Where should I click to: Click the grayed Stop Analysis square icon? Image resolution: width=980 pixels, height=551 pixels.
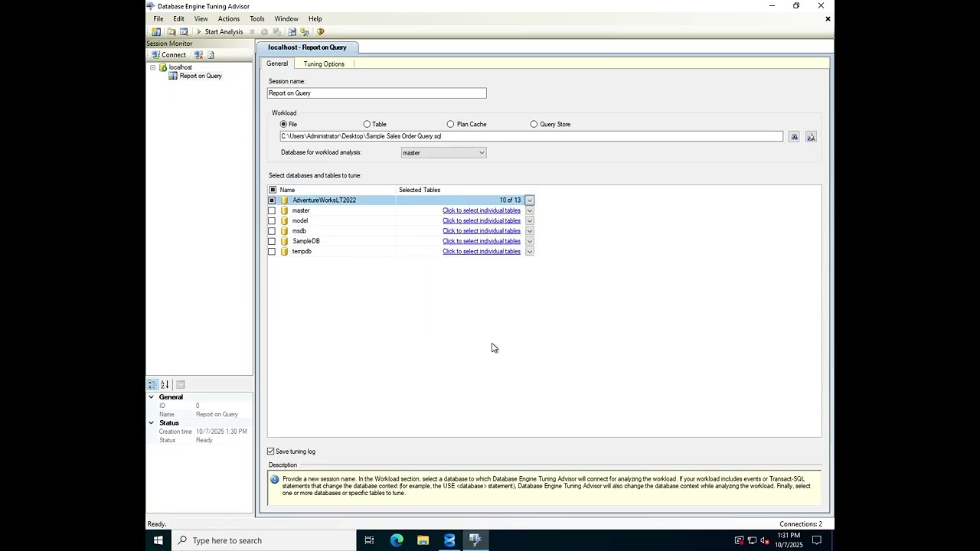pos(252,32)
